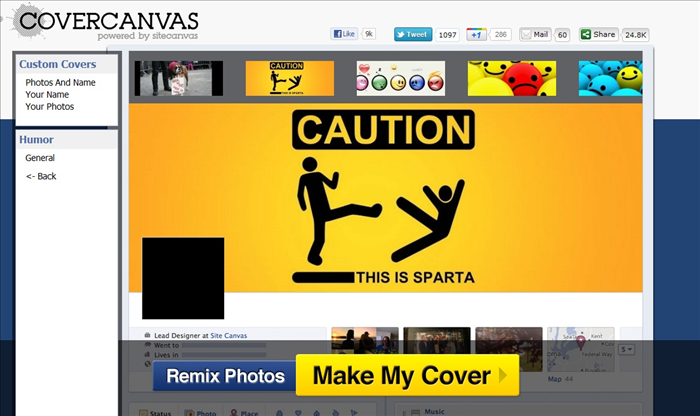Choose the dog photo cover thumbnail

click(179, 78)
